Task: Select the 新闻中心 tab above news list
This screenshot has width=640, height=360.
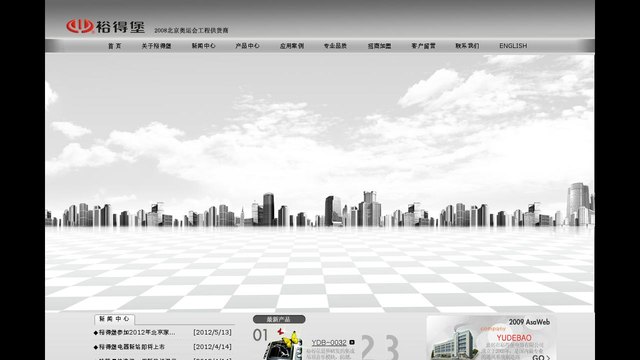Action: [114, 319]
